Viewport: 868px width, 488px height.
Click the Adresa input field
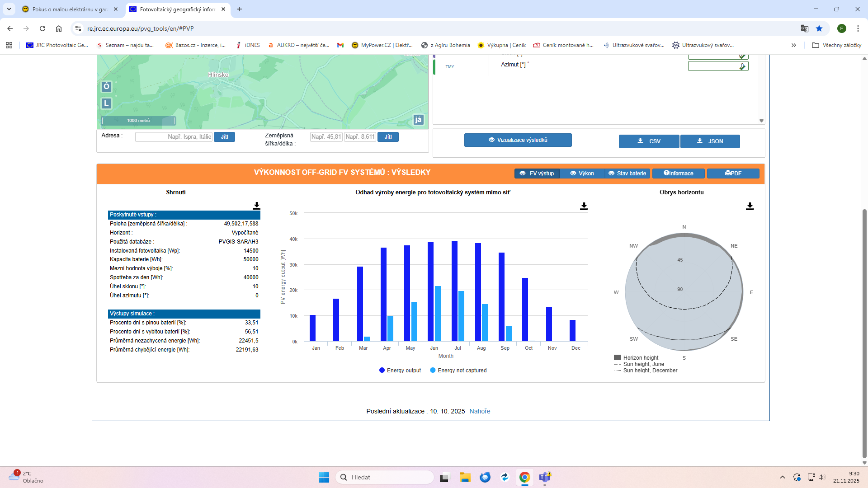pos(174,137)
